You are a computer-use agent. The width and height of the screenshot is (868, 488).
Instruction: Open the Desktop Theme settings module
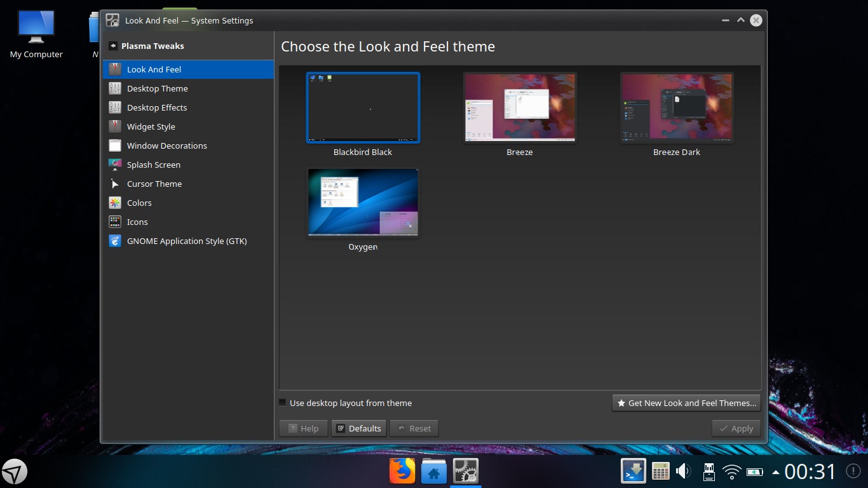188,88
